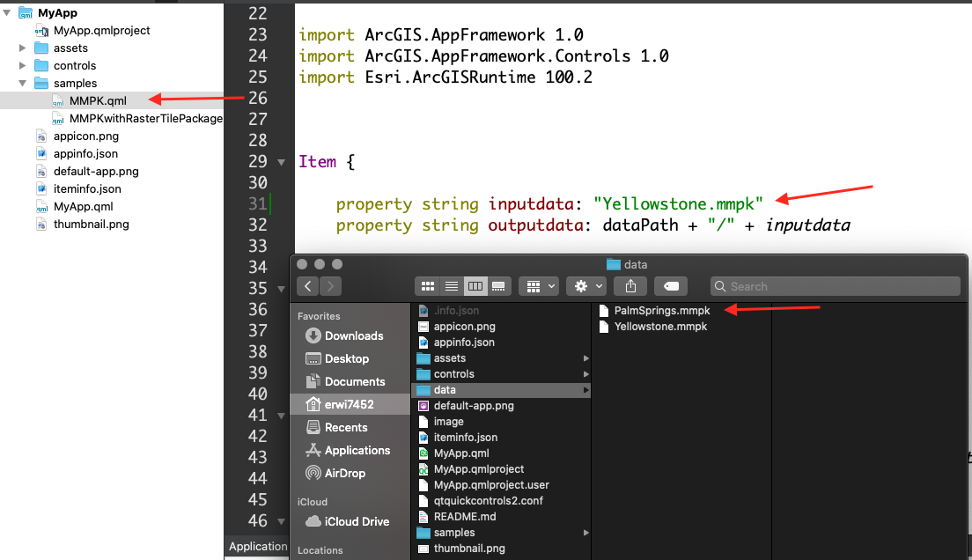Open the Finder action gear menu
This screenshot has width=972, height=560.
[x=586, y=286]
